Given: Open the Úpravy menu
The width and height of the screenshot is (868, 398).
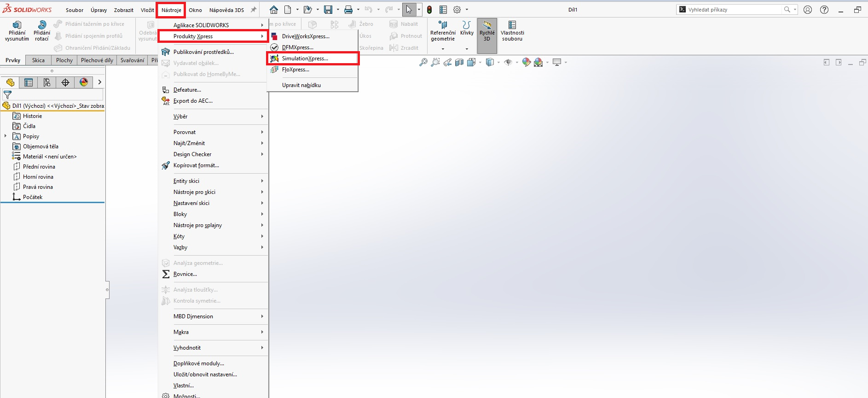Looking at the screenshot, I should pyautogui.click(x=98, y=10).
